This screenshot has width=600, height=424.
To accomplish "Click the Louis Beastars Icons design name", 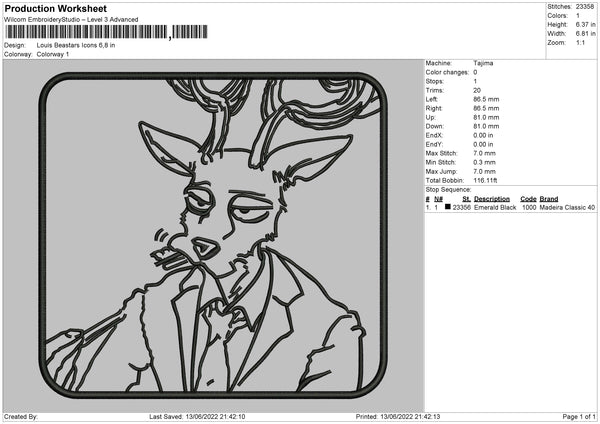I will [75, 45].
